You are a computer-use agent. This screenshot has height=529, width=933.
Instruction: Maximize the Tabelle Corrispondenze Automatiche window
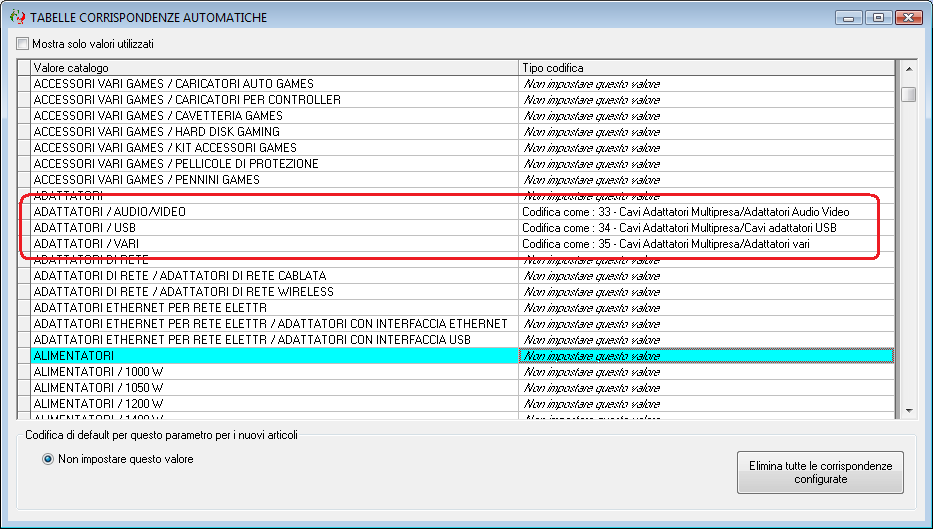point(878,18)
